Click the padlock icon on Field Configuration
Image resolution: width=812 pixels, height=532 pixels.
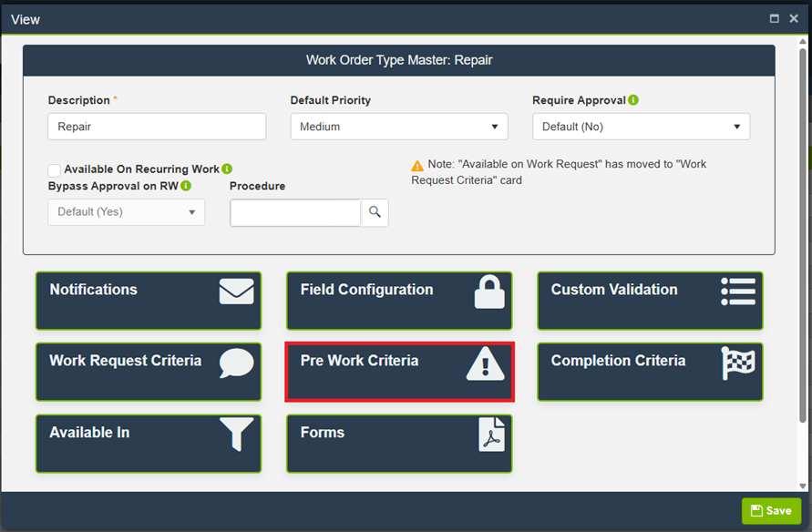[489, 292]
